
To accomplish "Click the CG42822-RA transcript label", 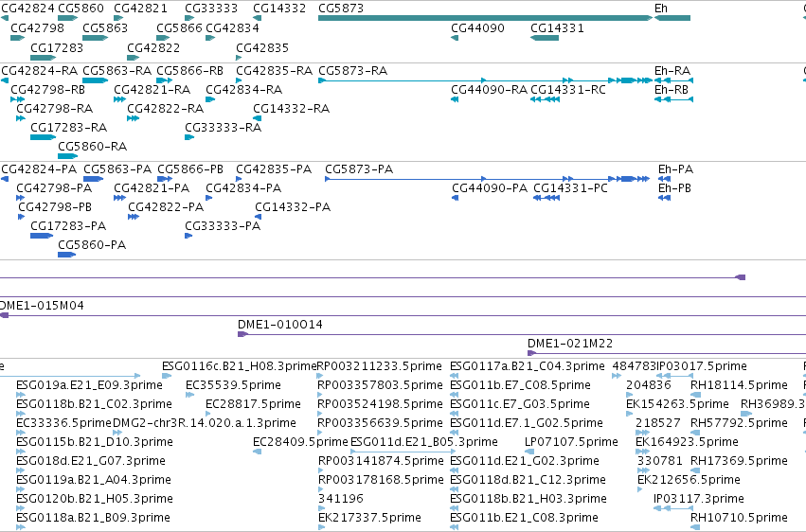I will [166, 108].
